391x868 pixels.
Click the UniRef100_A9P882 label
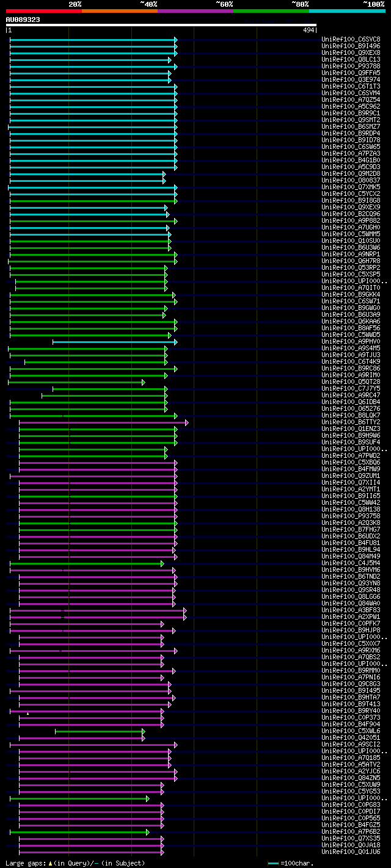351,220
